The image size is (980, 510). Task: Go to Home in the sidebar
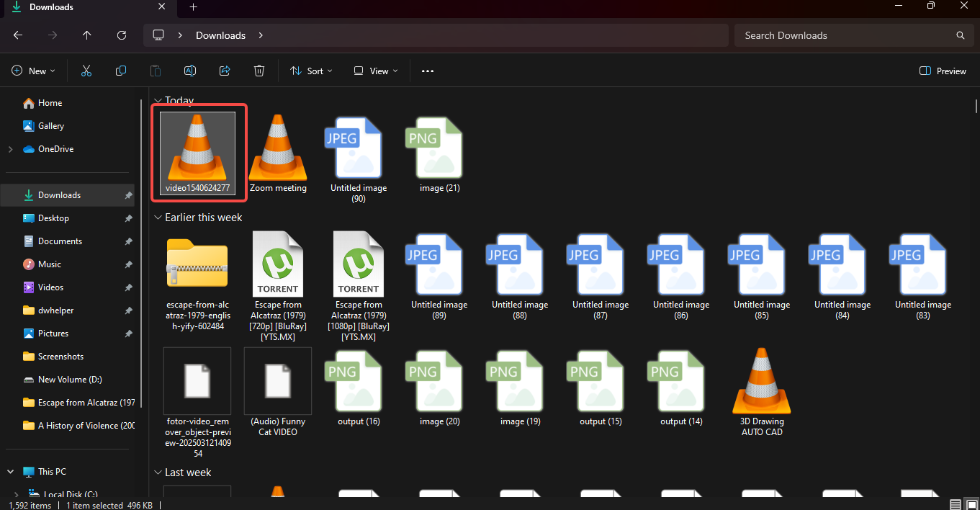pos(48,102)
